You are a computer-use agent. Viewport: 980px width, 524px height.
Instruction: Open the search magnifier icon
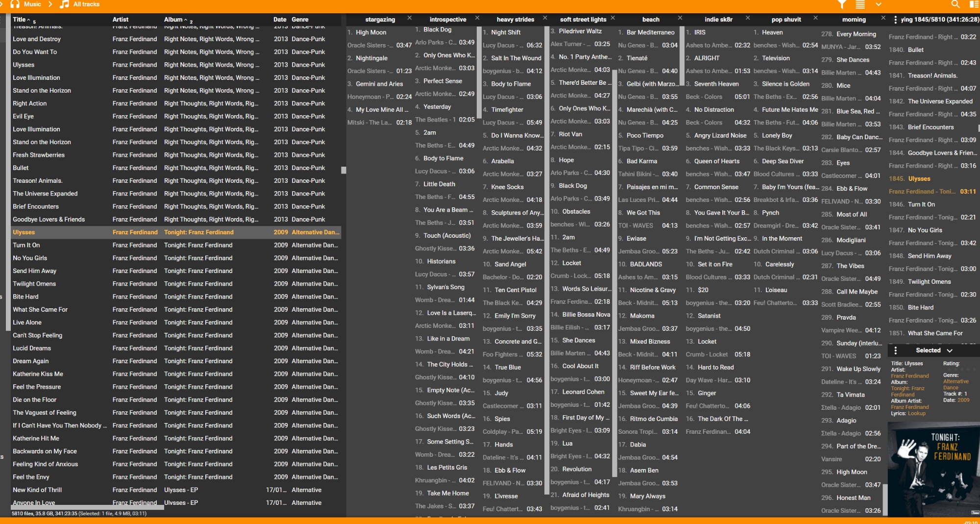[955, 4]
